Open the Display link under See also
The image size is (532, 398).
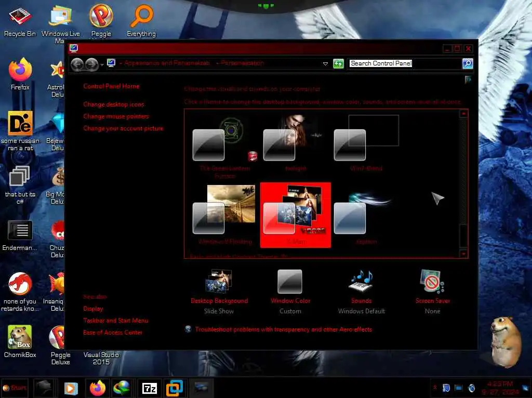93,309
